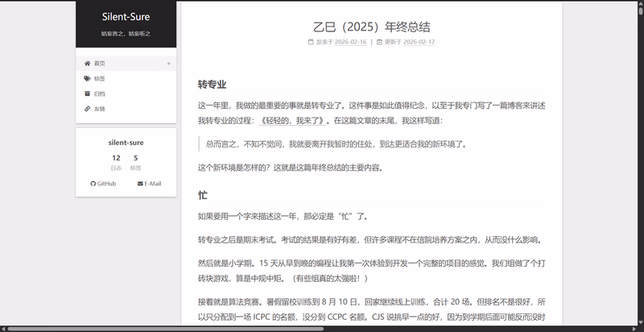Open the 归档 menu item
Viewport: 644px width, 332px height.
pos(100,93)
